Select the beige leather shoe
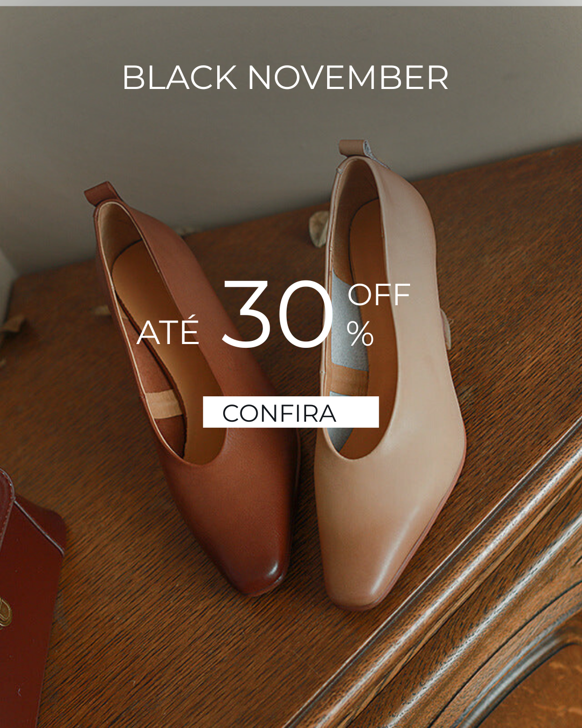Screen dimensions: 582x728 (391, 377)
